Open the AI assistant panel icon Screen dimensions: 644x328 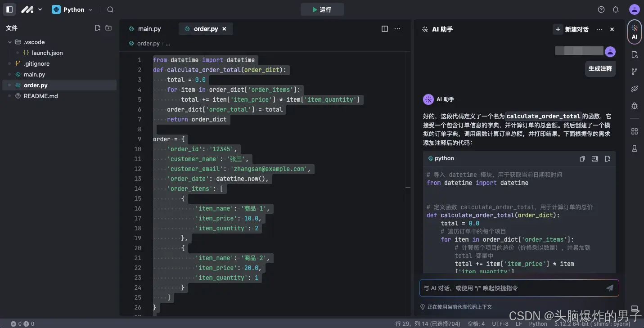pyautogui.click(x=634, y=32)
